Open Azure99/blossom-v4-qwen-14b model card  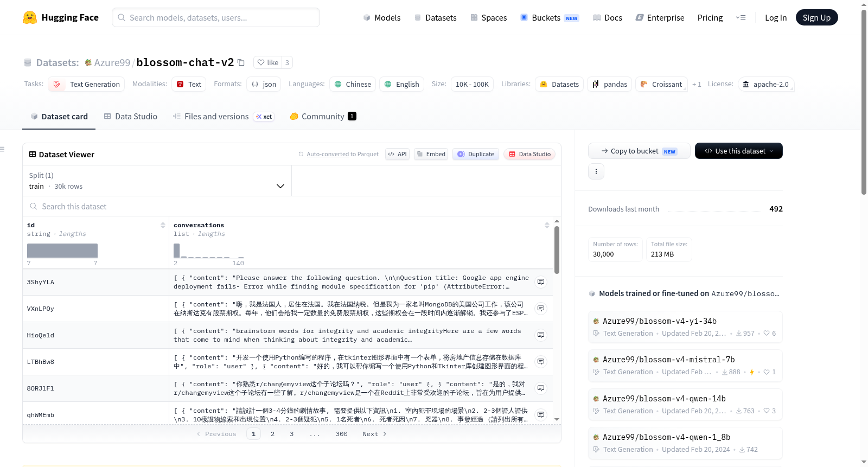pos(685,405)
